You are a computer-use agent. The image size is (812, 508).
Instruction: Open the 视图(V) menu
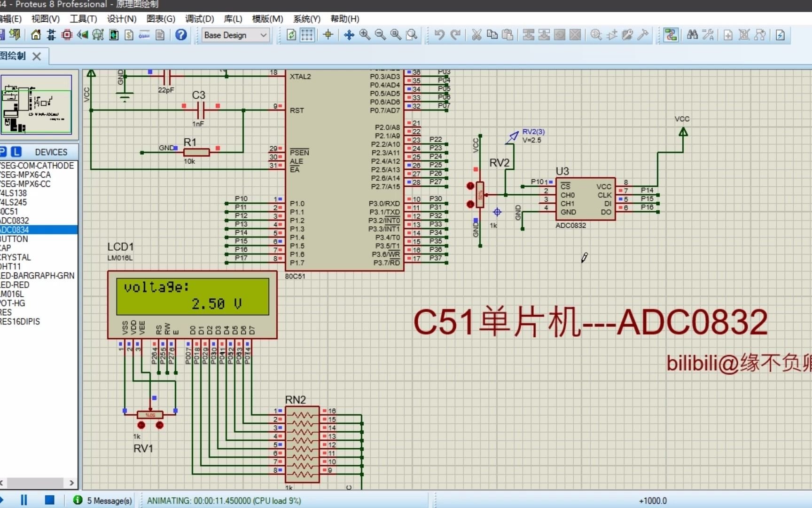tap(46, 19)
